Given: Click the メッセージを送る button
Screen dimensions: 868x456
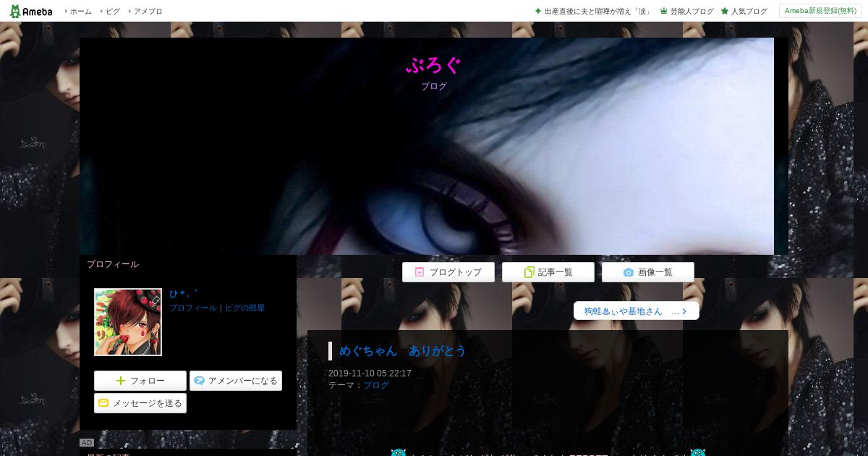Looking at the screenshot, I should click(140, 403).
